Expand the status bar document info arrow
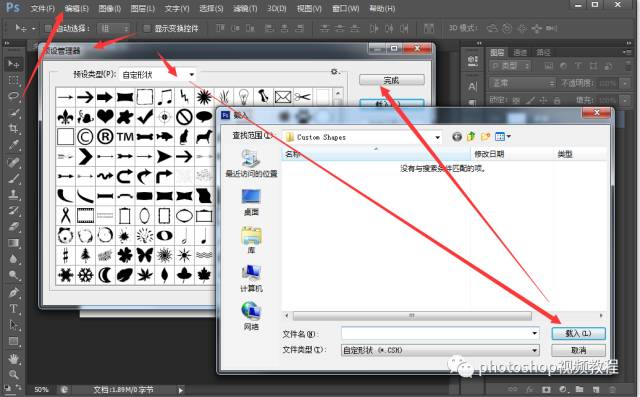 180,390
